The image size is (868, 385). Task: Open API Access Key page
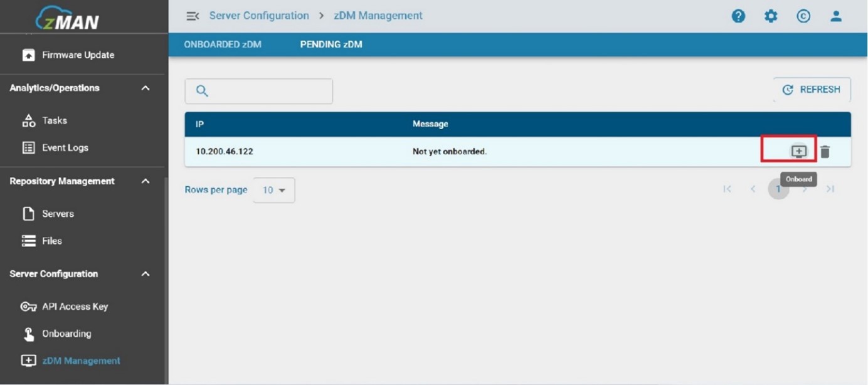[x=75, y=307]
